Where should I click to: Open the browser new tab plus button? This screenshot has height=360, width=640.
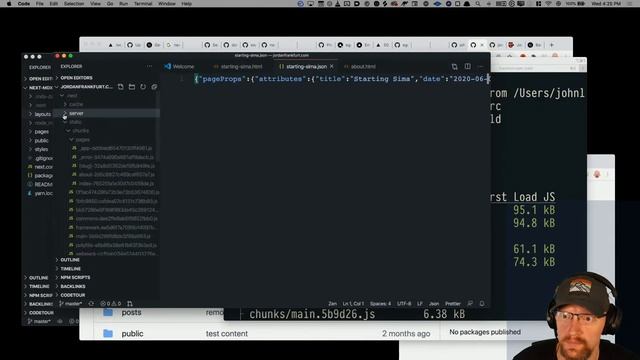coord(551,44)
